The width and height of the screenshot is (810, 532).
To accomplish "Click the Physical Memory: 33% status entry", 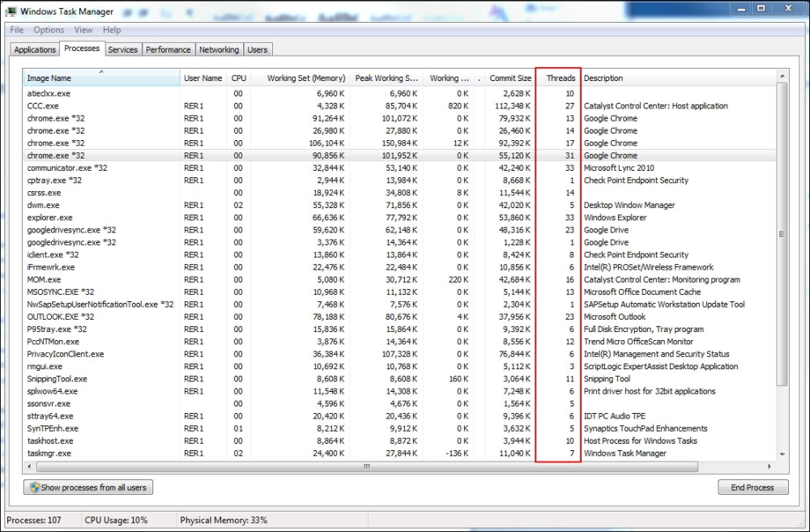I will pos(224,520).
